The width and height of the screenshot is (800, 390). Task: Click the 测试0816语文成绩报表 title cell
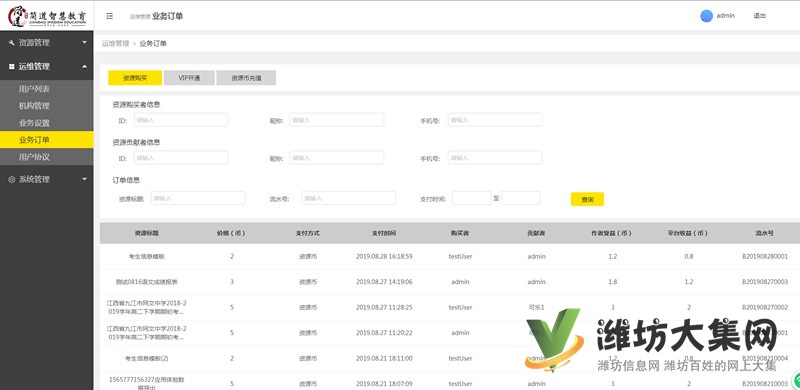pyautogui.click(x=146, y=282)
